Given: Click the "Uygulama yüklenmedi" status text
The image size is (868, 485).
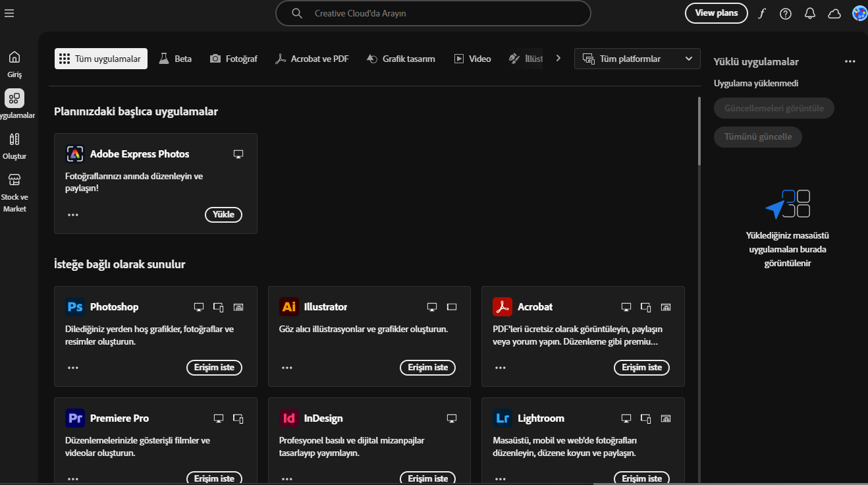Looking at the screenshot, I should pyautogui.click(x=756, y=84).
